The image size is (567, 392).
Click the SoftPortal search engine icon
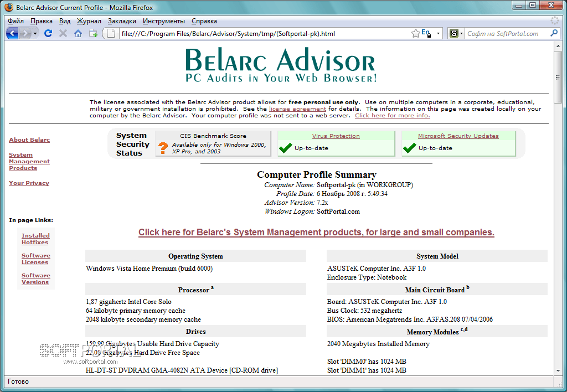pyautogui.click(x=454, y=34)
